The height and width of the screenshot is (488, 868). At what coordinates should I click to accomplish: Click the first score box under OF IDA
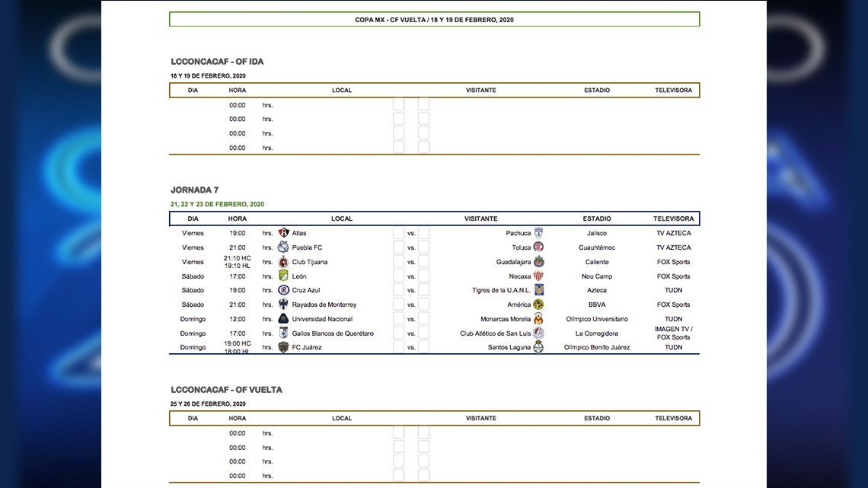(398, 104)
